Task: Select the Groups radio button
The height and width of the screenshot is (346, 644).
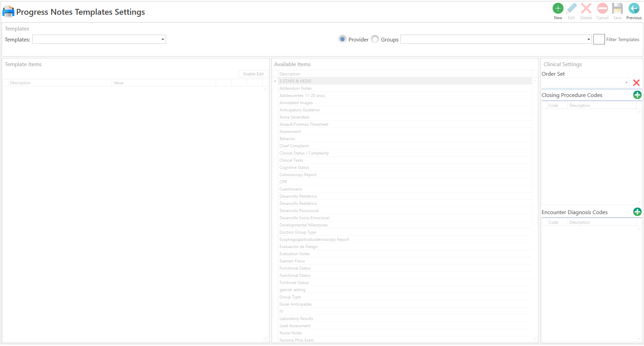Action: click(x=375, y=39)
